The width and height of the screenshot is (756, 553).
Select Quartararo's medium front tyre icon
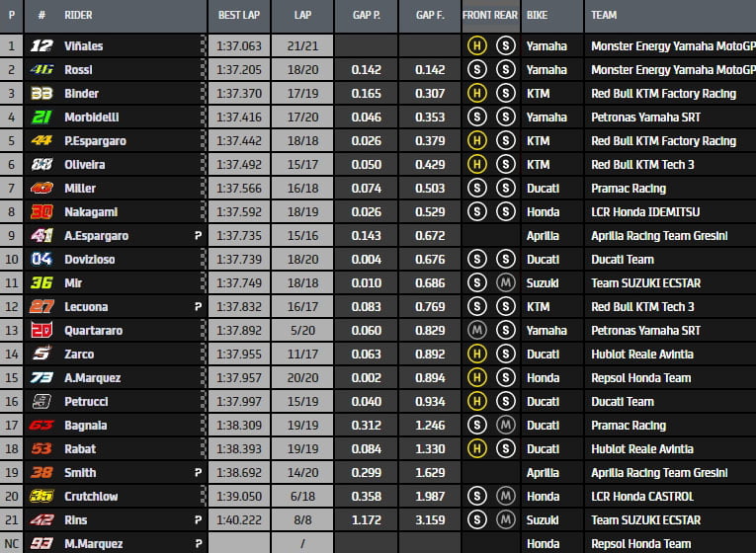475,331
